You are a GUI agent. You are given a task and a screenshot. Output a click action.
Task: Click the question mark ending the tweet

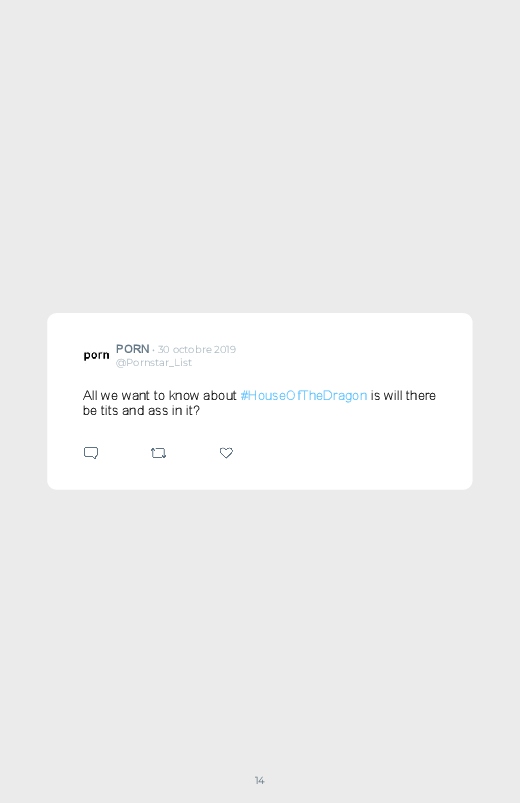pos(196,411)
